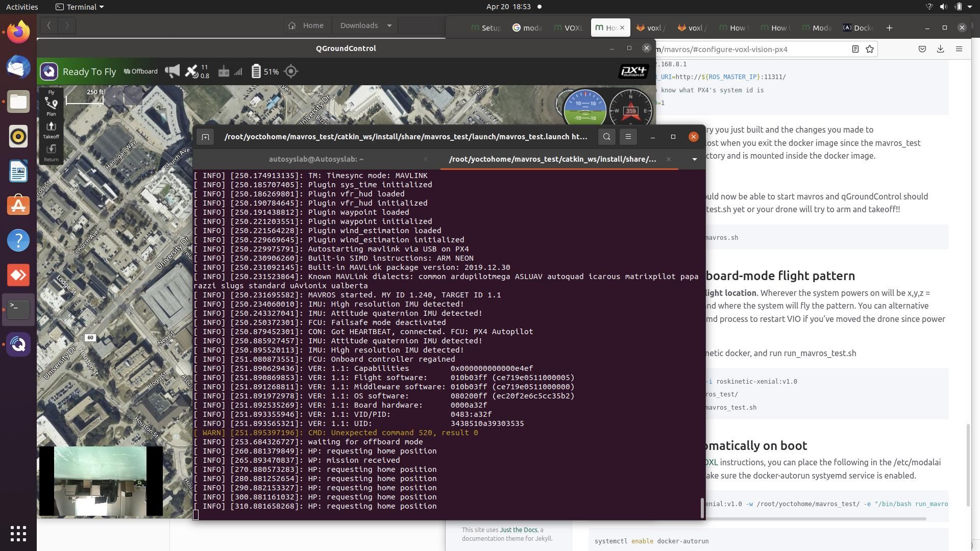Open the Plan view in QGroundControl
The width and height of the screenshot is (980, 551).
51,107
